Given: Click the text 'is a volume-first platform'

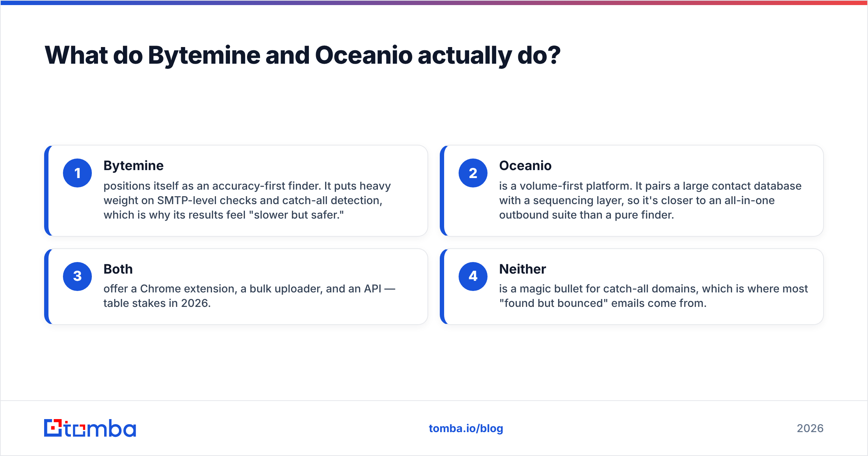Looking at the screenshot, I should tap(565, 186).
